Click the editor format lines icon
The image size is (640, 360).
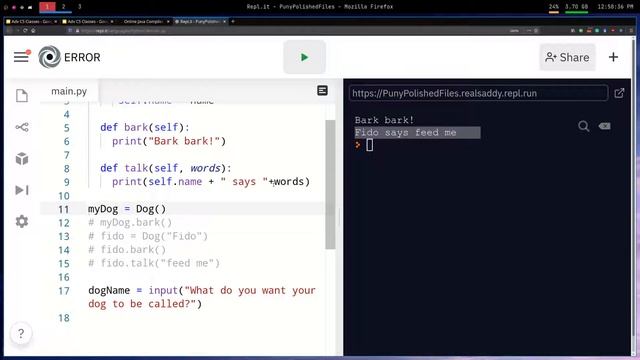322,90
